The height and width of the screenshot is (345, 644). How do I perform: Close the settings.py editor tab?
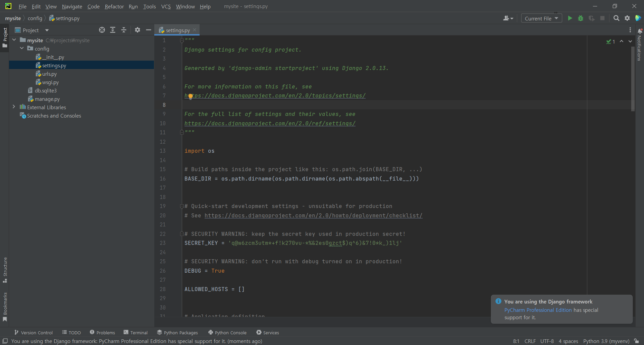(195, 30)
